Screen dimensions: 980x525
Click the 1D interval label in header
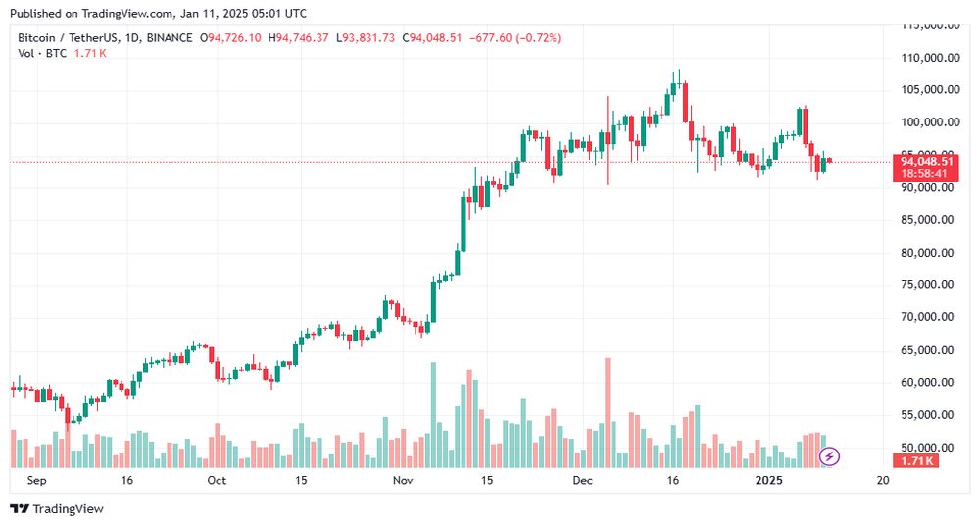tap(132, 38)
